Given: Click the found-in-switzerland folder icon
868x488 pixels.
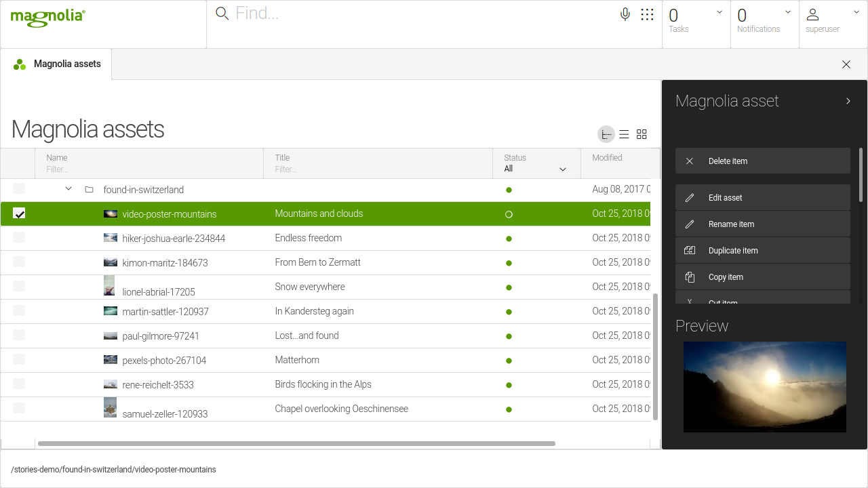Looking at the screenshot, I should [x=89, y=190].
